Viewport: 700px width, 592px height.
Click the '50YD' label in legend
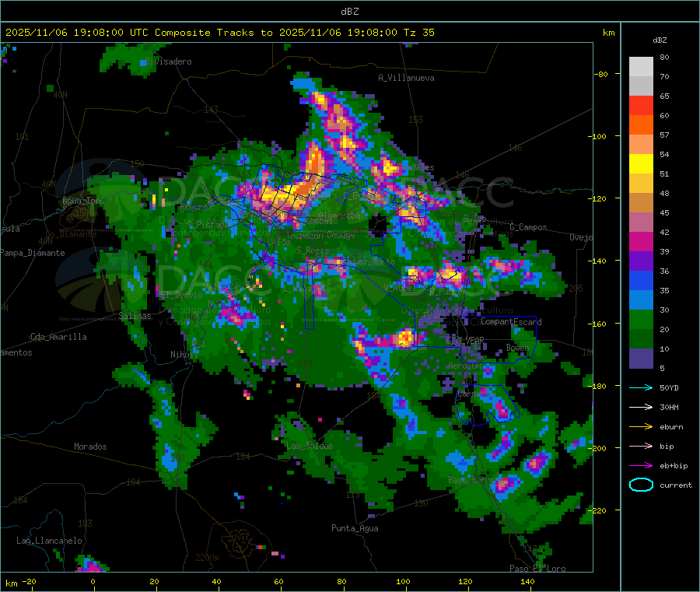click(669, 387)
